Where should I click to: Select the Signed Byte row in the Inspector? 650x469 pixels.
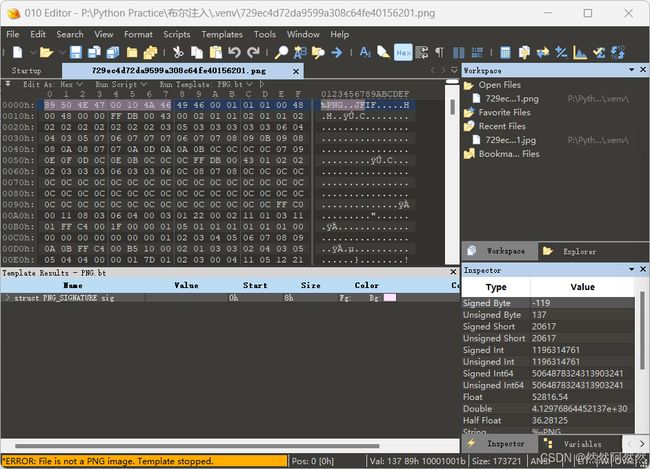pos(548,303)
